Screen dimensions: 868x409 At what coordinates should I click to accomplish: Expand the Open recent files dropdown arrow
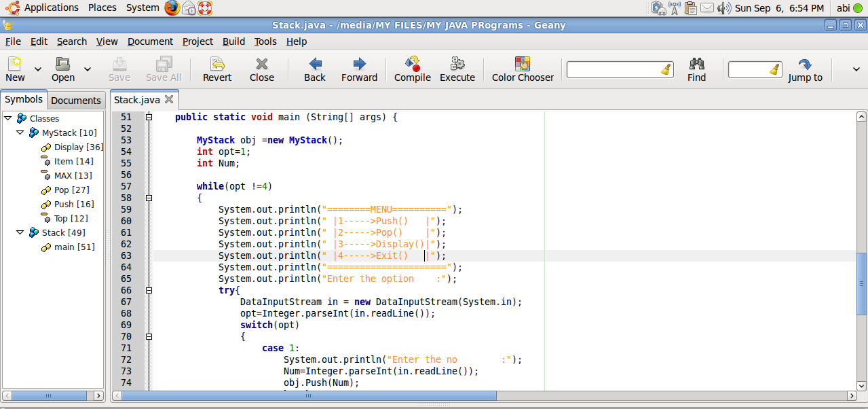click(88, 69)
